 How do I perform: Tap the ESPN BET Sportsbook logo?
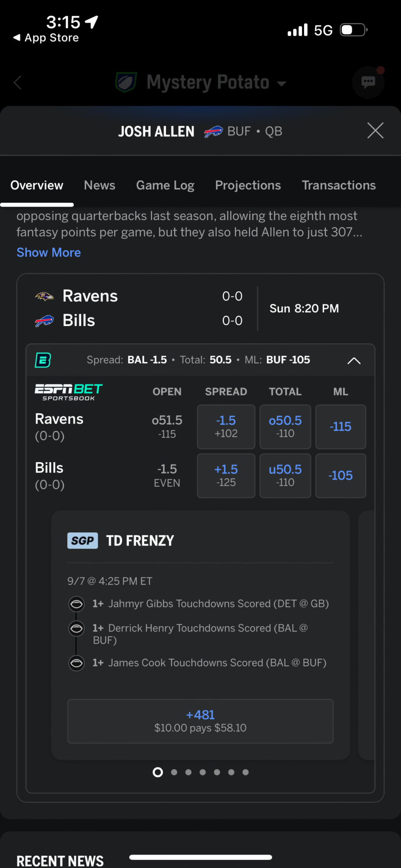tap(69, 392)
